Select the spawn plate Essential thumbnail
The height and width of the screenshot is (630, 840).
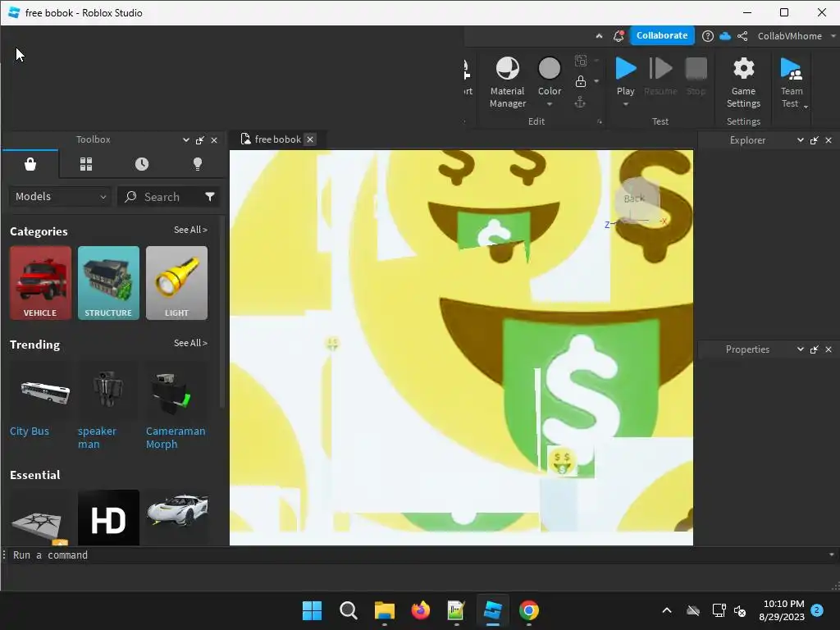coord(40,518)
